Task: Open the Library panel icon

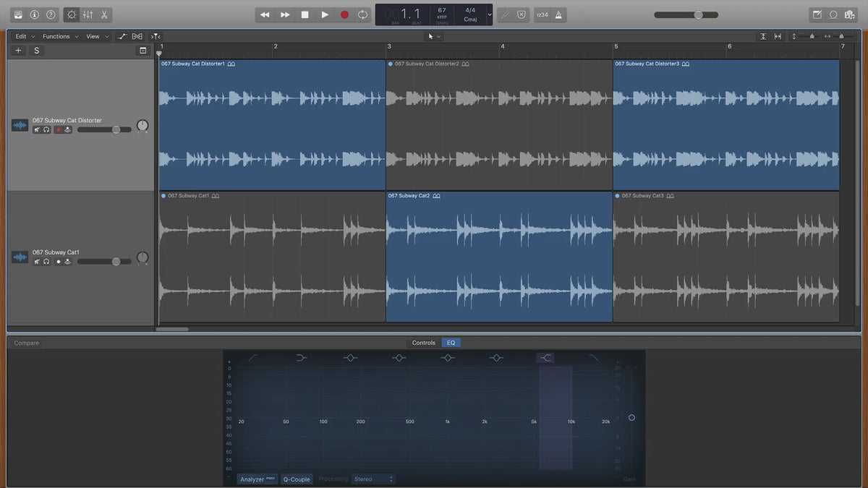Action: point(18,14)
